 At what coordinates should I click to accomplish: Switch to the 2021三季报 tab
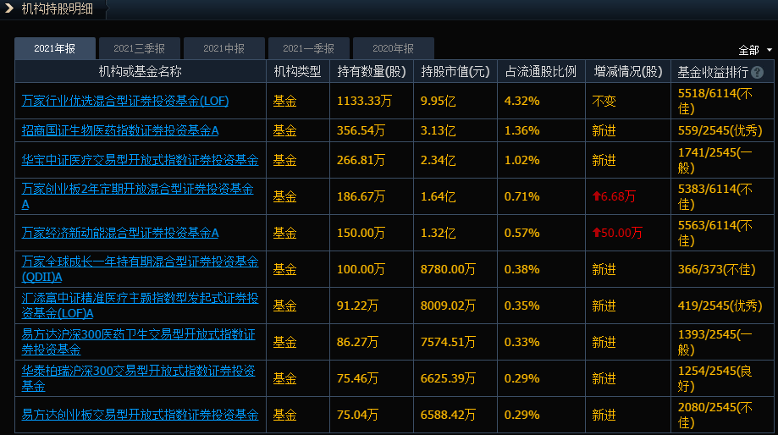(x=139, y=48)
